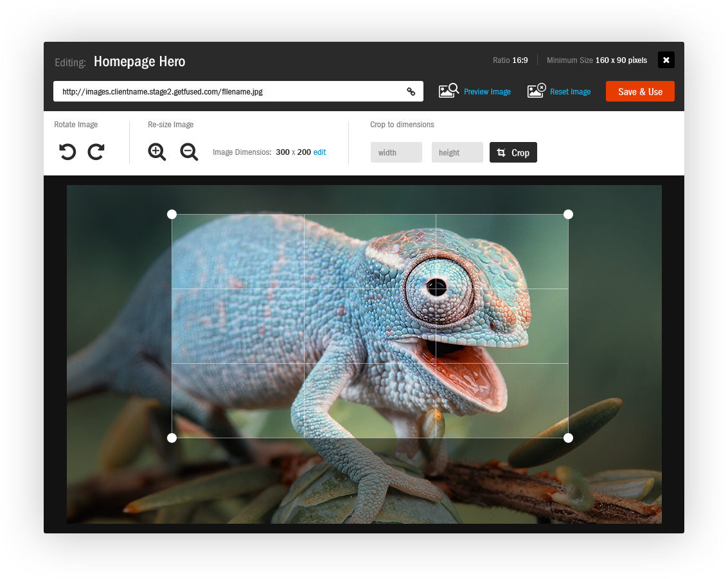This screenshot has width=728, height=579.
Task: Click the Reset Image link
Action: pyautogui.click(x=570, y=92)
